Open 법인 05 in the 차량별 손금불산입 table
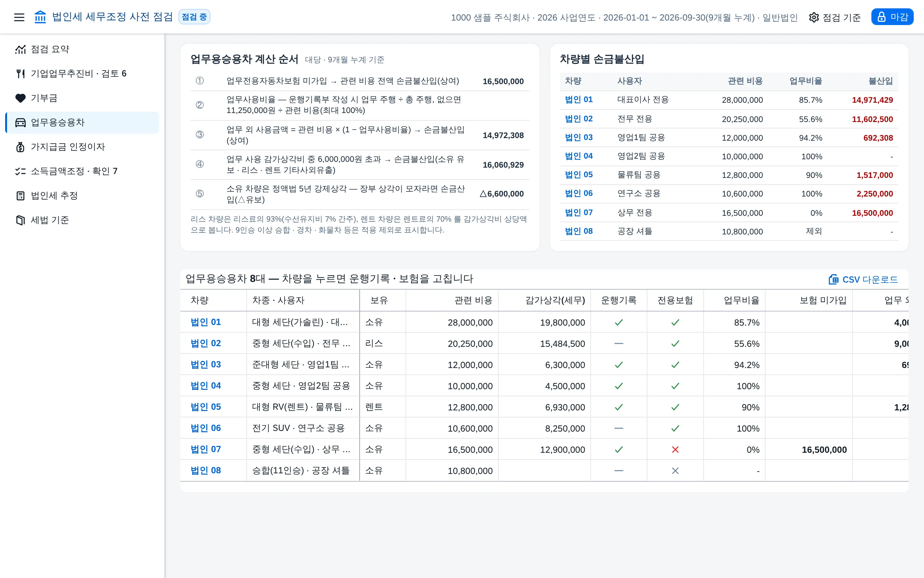This screenshot has width=924, height=578. coord(578,175)
